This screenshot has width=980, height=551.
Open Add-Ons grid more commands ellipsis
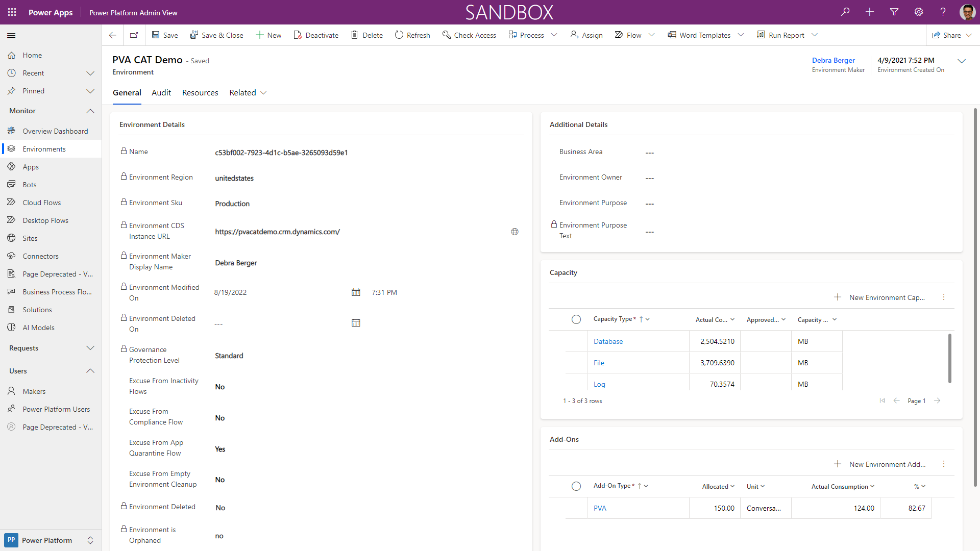944,464
